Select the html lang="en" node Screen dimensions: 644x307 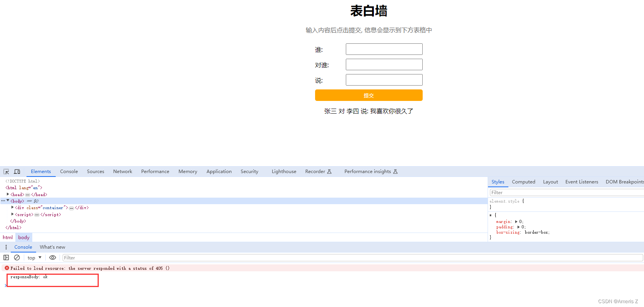pyautogui.click(x=24, y=188)
